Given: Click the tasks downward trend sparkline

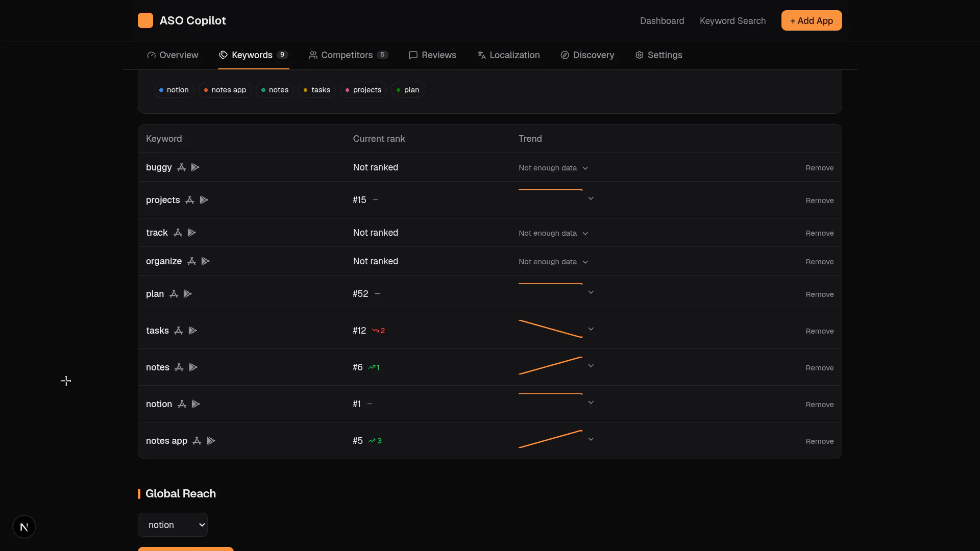Looking at the screenshot, I should (550, 329).
